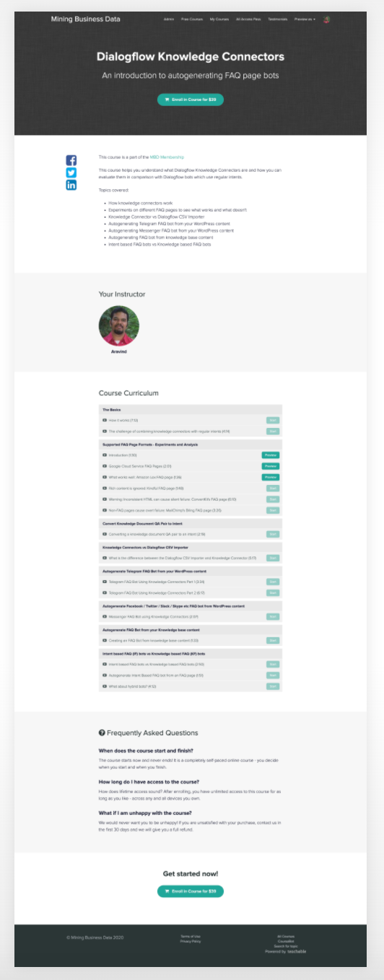Image resolution: width=384 pixels, height=980 pixels.
Task: Click video icon next to Introduction lecture
Action: [x=105, y=455]
